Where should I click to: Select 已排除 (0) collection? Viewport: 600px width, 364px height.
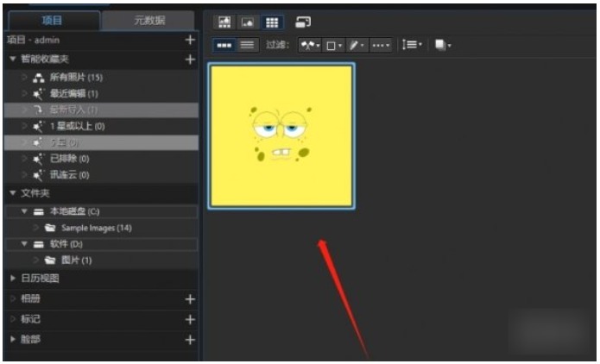click(101, 159)
